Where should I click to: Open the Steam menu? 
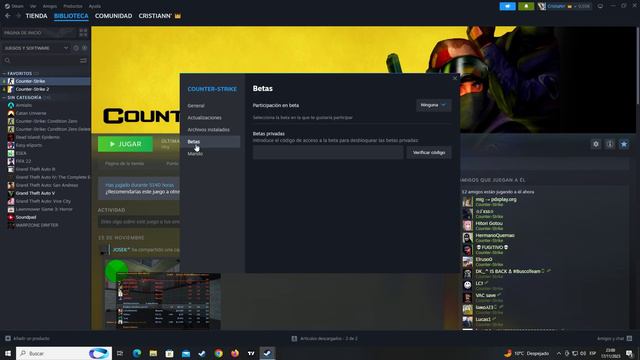(x=14, y=6)
